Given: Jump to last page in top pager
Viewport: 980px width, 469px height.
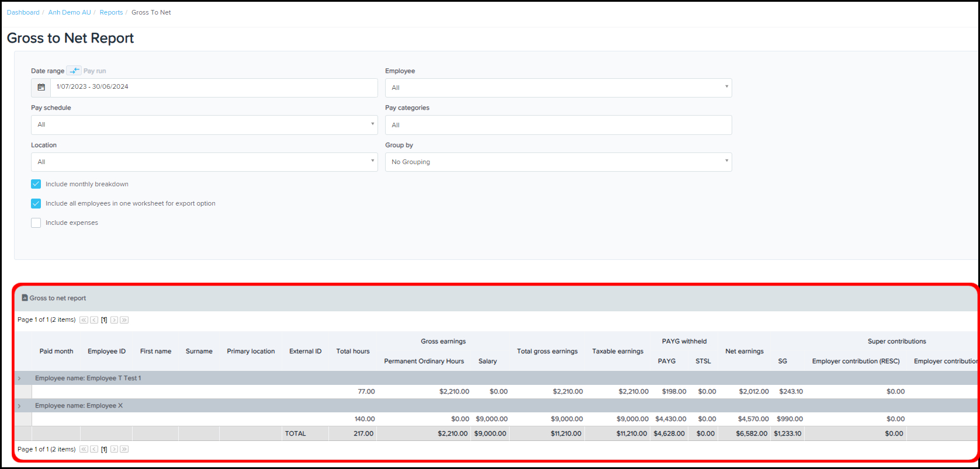Looking at the screenshot, I should [x=124, y=320].
